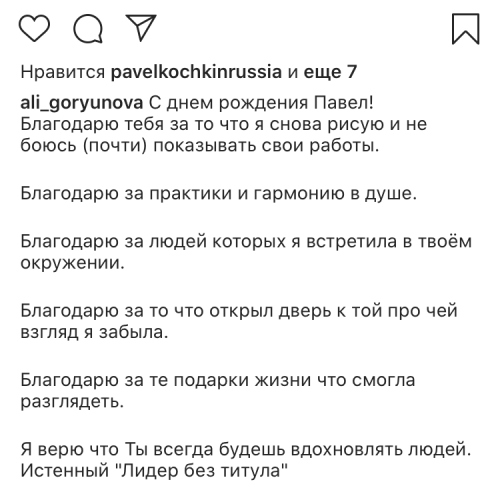Click the paragraph about "практики и гармонию в душе"
Viewport: 500px width, 500px height.
[219, 193]
